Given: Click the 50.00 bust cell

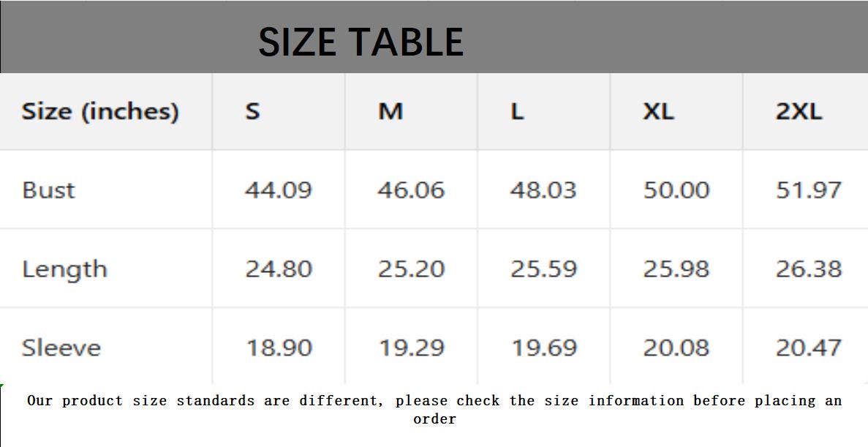Looking at the screenshot, I should 676,190.
